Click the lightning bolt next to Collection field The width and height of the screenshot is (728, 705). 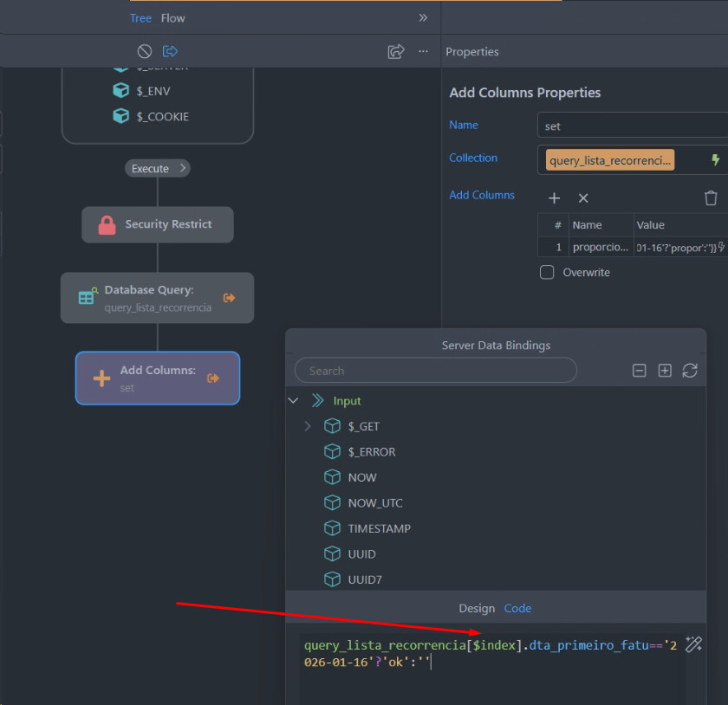(x=715, y=159)
